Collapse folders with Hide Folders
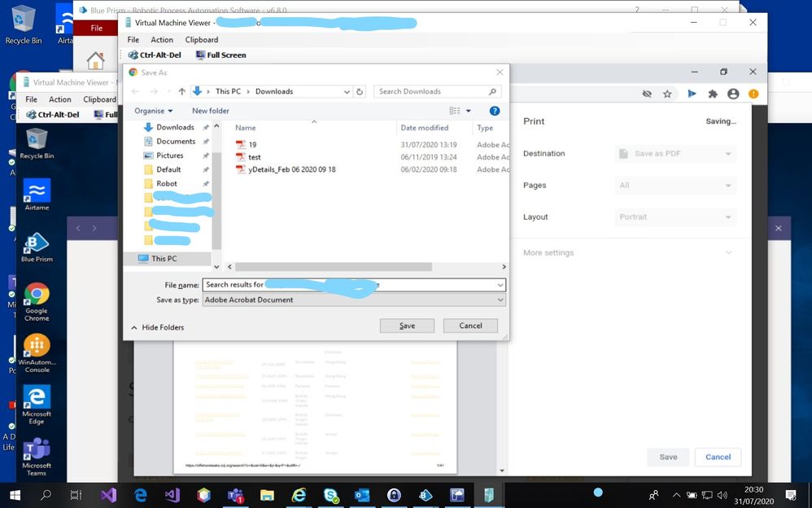The width and height of the screenshot is (812, 508). pyautogui.click(x=157, y=327)
